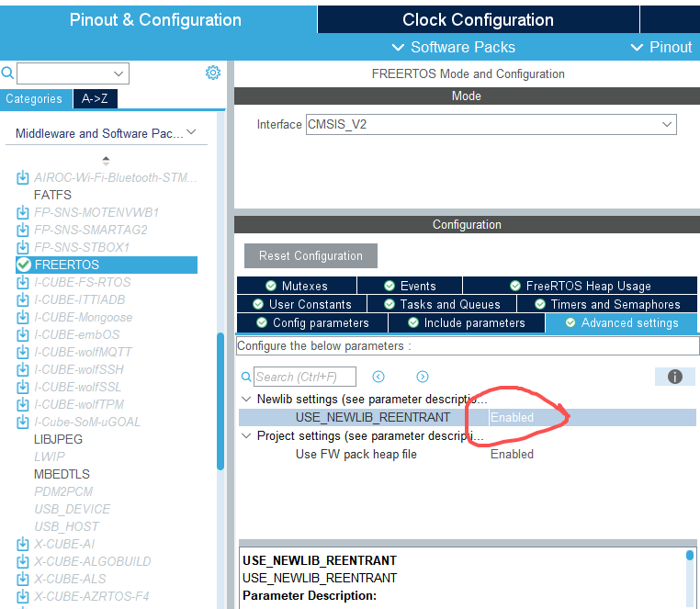Click download icon beside I-CUBE-wolfMQTT
This screenshot has width=700, height=609.
click(x=23, y=353)
